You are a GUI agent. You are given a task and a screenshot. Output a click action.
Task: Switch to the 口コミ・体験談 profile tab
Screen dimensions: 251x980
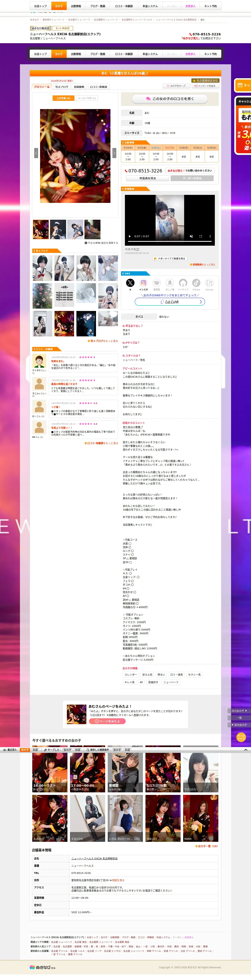99,87
